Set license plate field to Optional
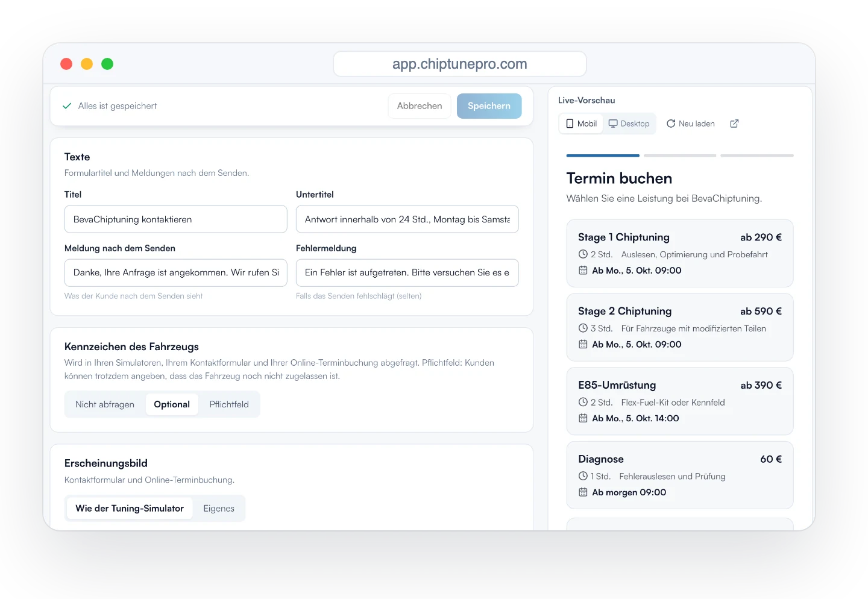The height and width of the screenshot is (599, 868). tap(172, 404)
